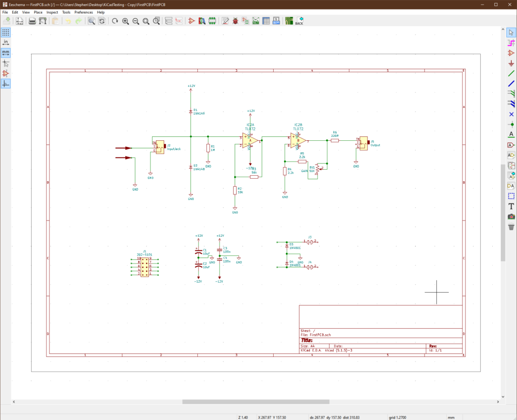
Task: Open the View menu
Action: click(26, 12)
